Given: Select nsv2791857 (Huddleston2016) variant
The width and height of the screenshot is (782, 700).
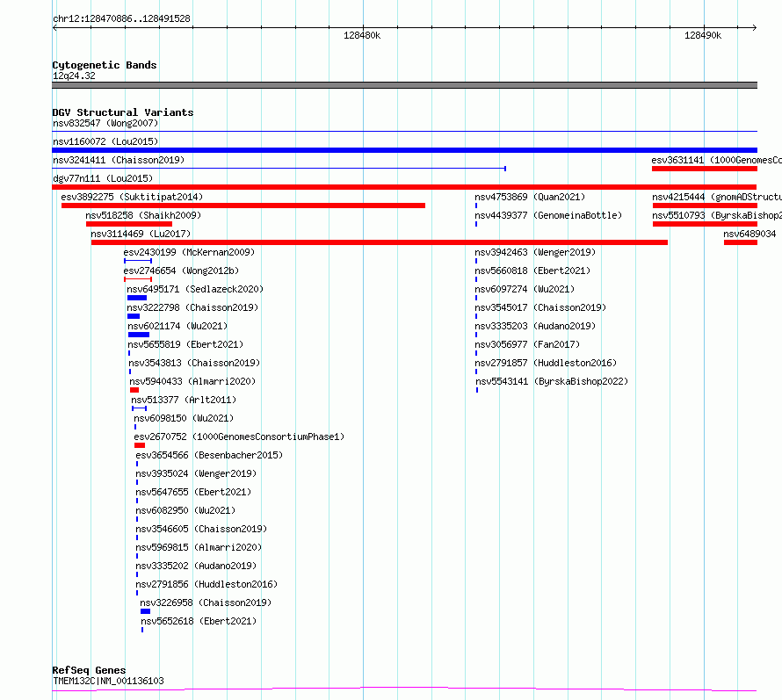Looking at the screenshot, I should pyautogui.click(x=546, y=363).
